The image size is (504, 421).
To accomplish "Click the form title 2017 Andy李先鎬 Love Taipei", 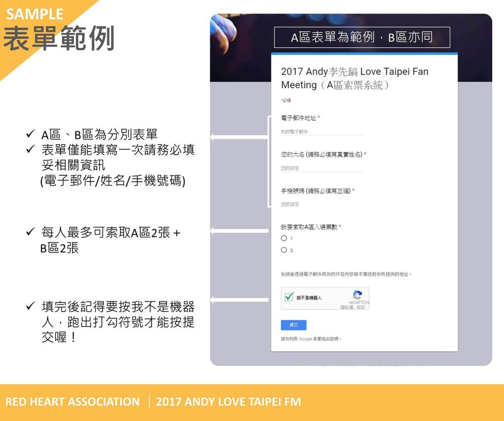I will point(354,78).
